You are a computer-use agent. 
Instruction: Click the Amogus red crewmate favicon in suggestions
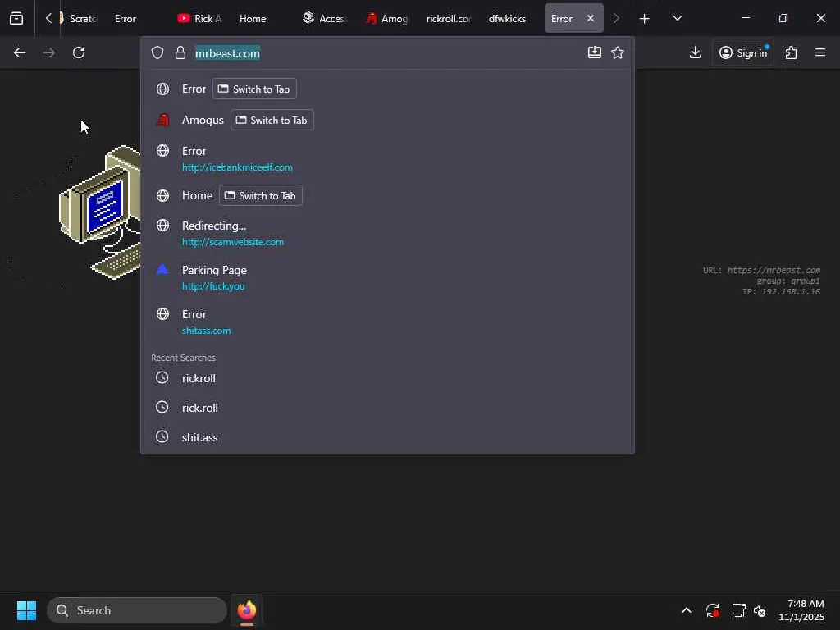point(162,120)
